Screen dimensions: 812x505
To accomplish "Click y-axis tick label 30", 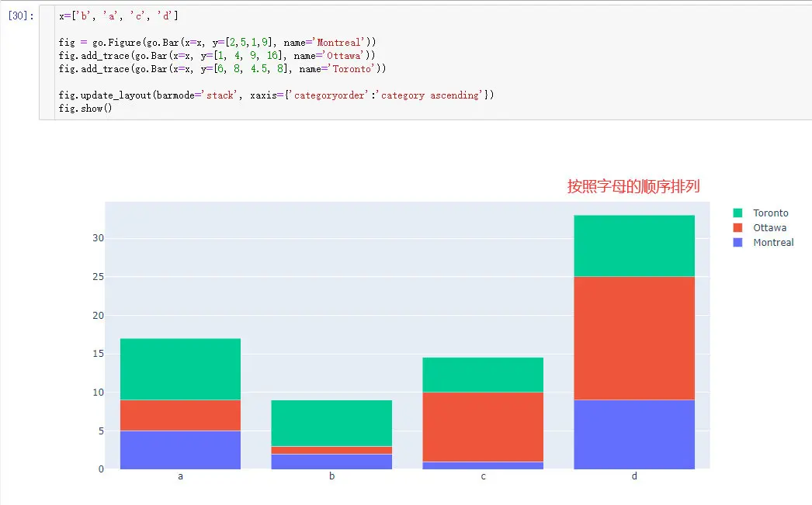I will [98, 238].
